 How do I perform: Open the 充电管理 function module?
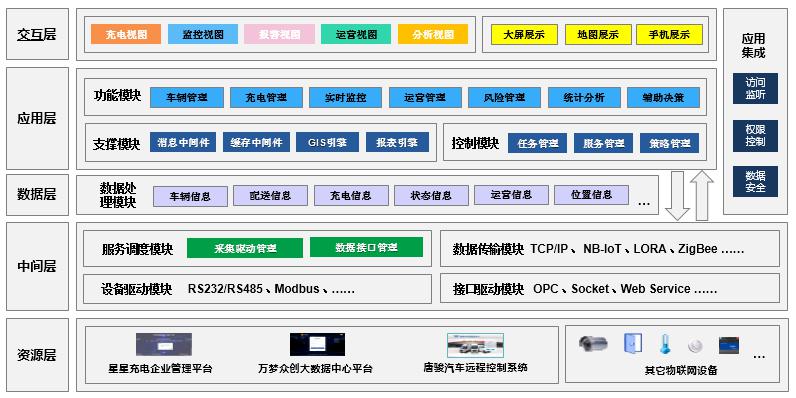[266, 97]
